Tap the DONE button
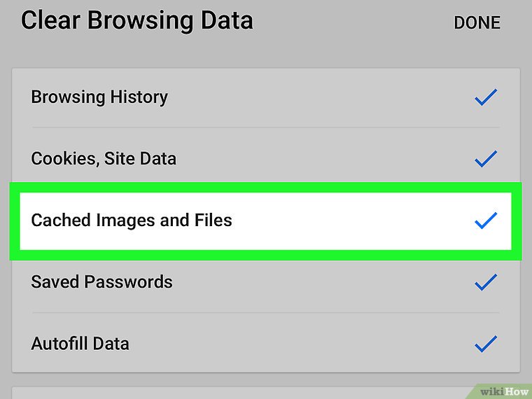Screen dimensions: 532x399 click(477, 22)
